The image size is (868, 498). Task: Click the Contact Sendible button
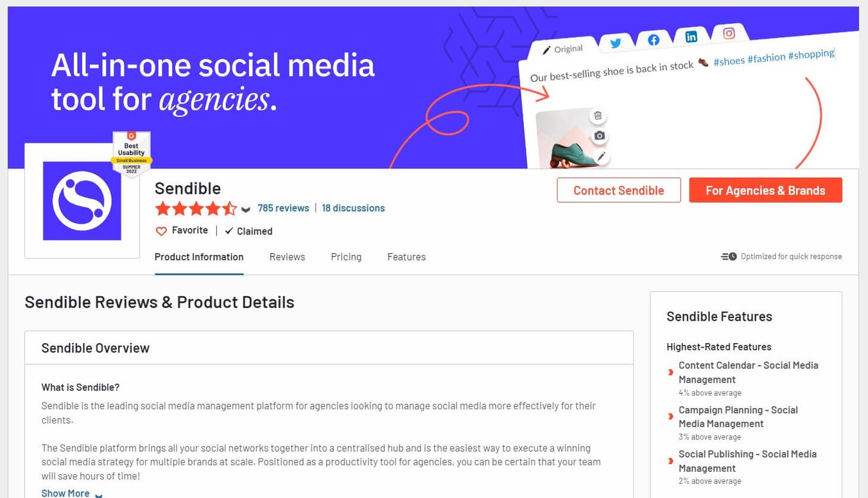tap(618, 190)
